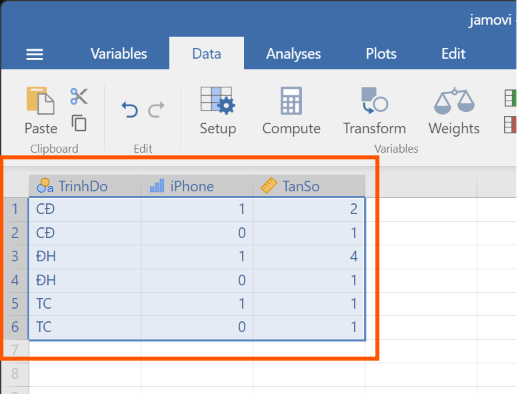
Task: Click the first CĐ cell in TrinhDo
Action: tap(85, 209)
